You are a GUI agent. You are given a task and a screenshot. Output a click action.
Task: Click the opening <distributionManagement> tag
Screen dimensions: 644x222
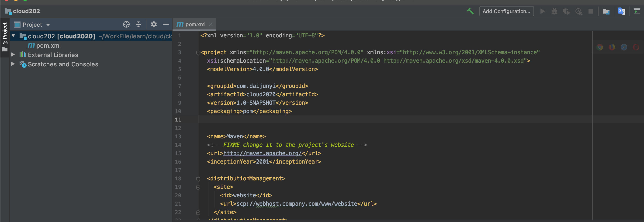246,178
